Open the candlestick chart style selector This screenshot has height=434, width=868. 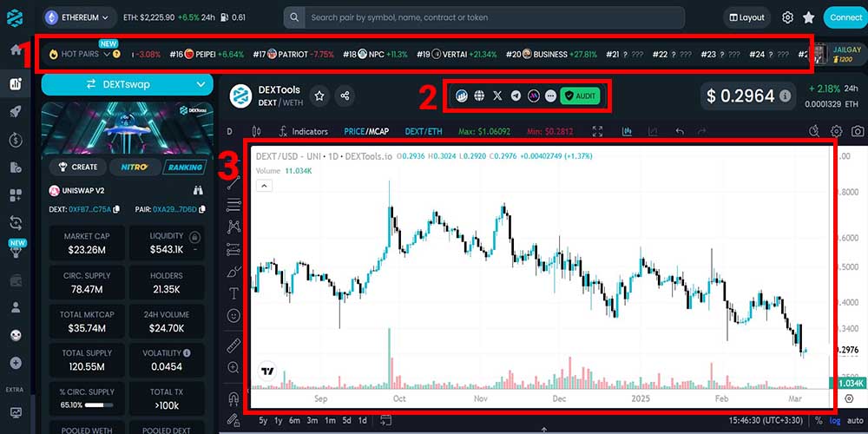point(256,131)
